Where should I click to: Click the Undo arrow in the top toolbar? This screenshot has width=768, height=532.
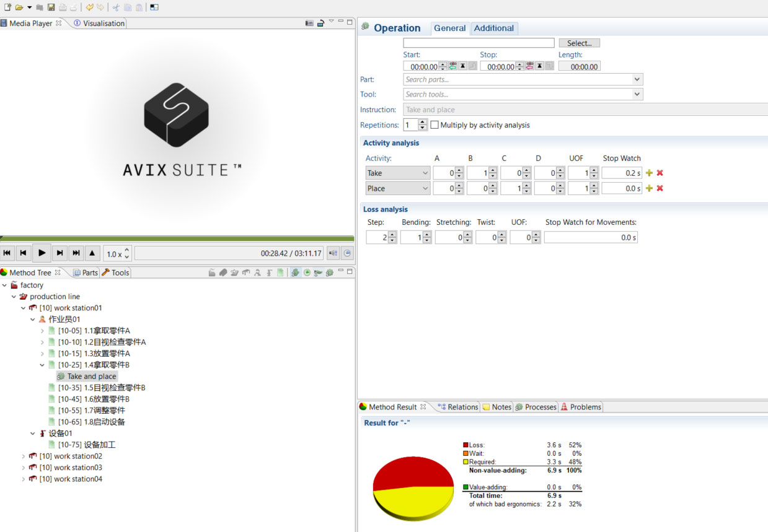[x=89, y=7]
